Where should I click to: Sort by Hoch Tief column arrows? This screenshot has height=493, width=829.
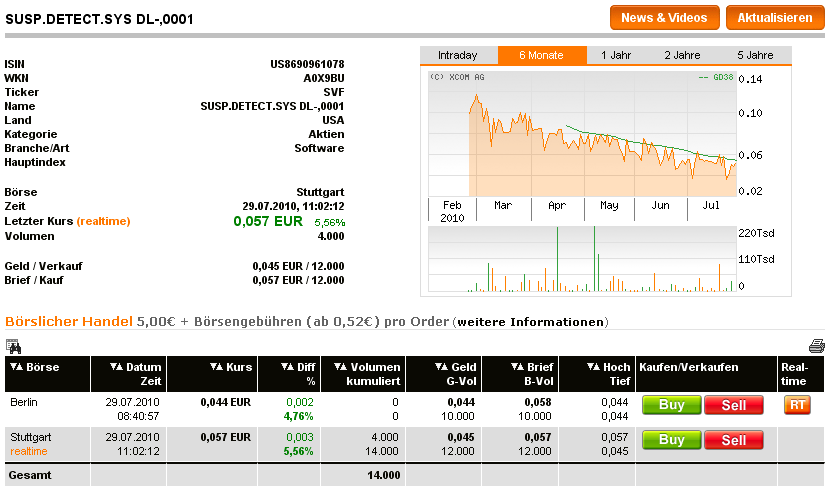click(593, 367)
